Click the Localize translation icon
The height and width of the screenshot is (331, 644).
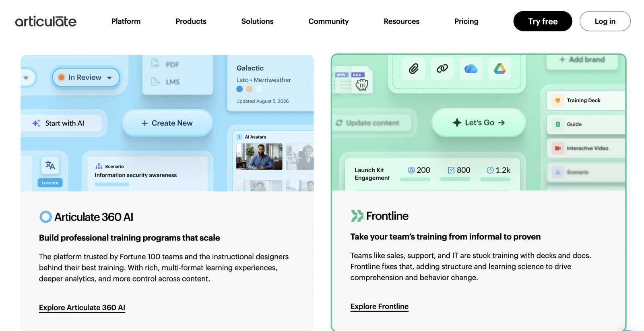50,165
